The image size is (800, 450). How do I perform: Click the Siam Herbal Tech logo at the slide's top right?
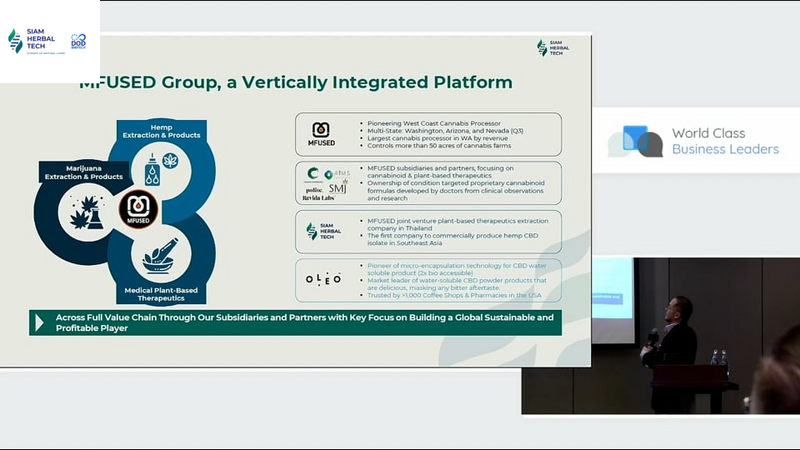(x=553, y=48)
